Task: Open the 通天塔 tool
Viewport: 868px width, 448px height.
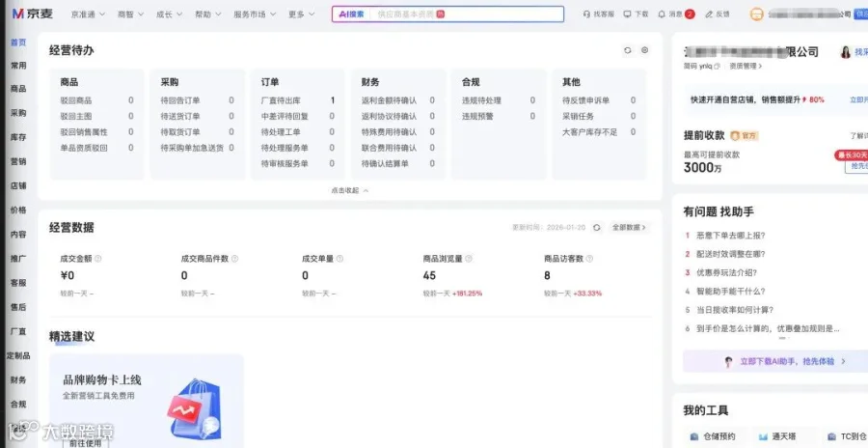Action: 778,436
